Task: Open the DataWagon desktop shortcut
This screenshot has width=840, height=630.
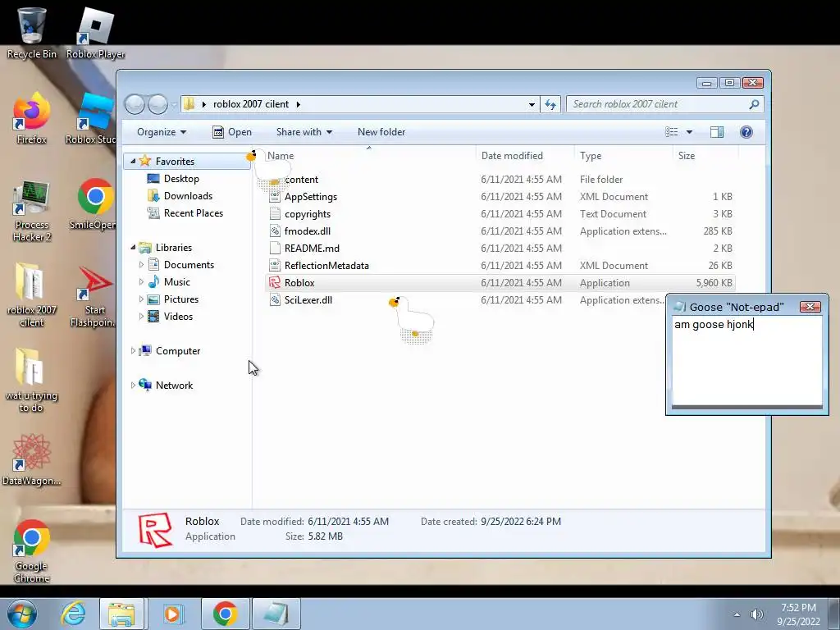Action: tap(31, 459)
